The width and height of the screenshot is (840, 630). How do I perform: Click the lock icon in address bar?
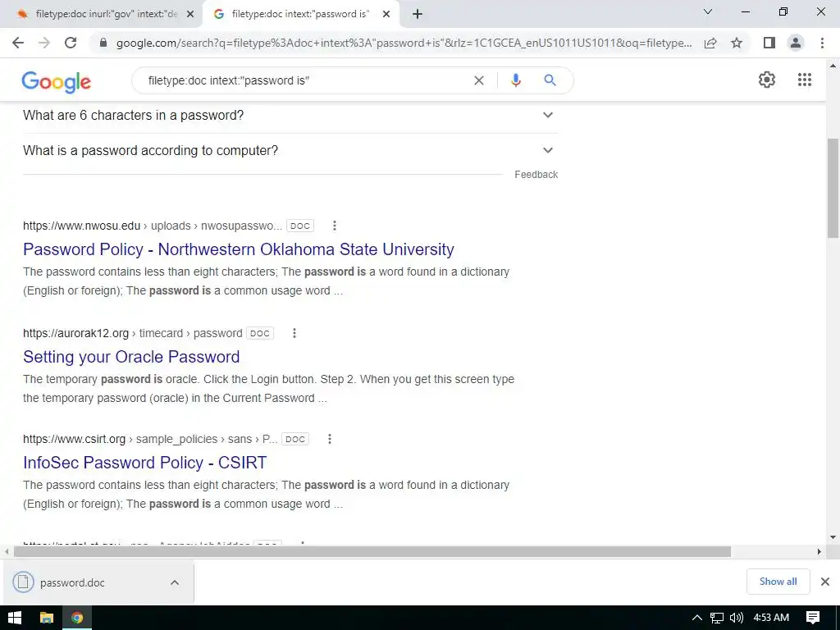pyautogui.click(x=103, y=43)
